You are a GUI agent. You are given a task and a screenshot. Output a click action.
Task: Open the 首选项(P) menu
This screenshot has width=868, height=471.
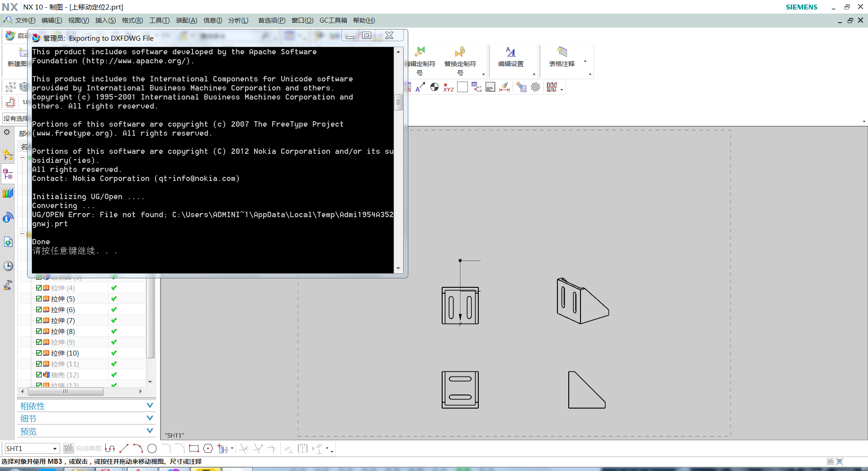pos(271,20)
